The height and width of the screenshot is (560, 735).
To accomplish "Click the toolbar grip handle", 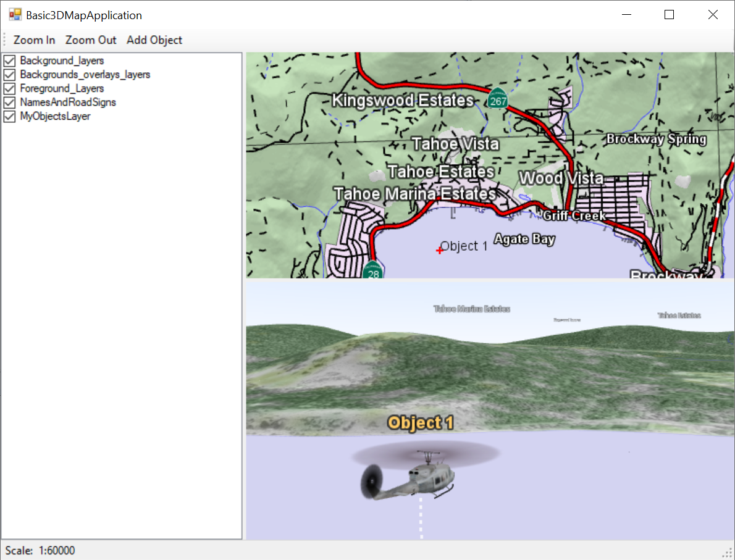I will pyautogui.click(x=5, y=40).
